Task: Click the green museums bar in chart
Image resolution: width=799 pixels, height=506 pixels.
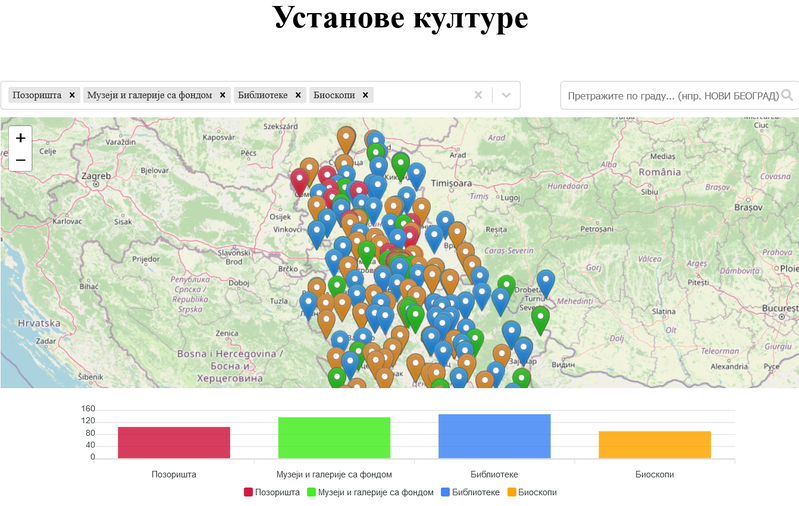Action: (x=334, y=437)
